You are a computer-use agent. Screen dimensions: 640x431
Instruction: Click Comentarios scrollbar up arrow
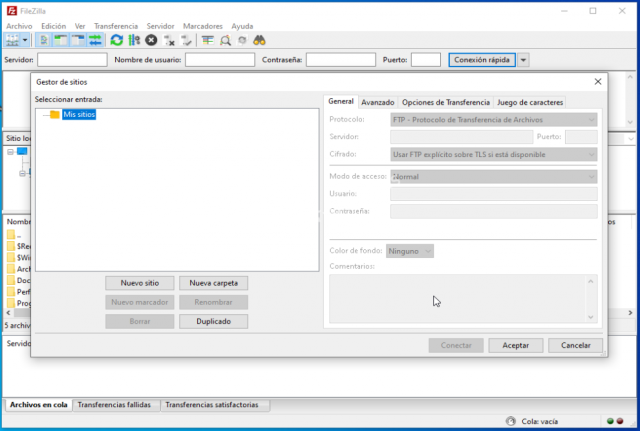point(591,281)
